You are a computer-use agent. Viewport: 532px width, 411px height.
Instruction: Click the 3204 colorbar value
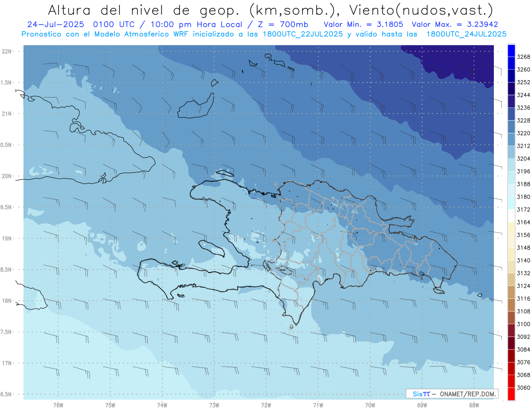tap(524, 158)
